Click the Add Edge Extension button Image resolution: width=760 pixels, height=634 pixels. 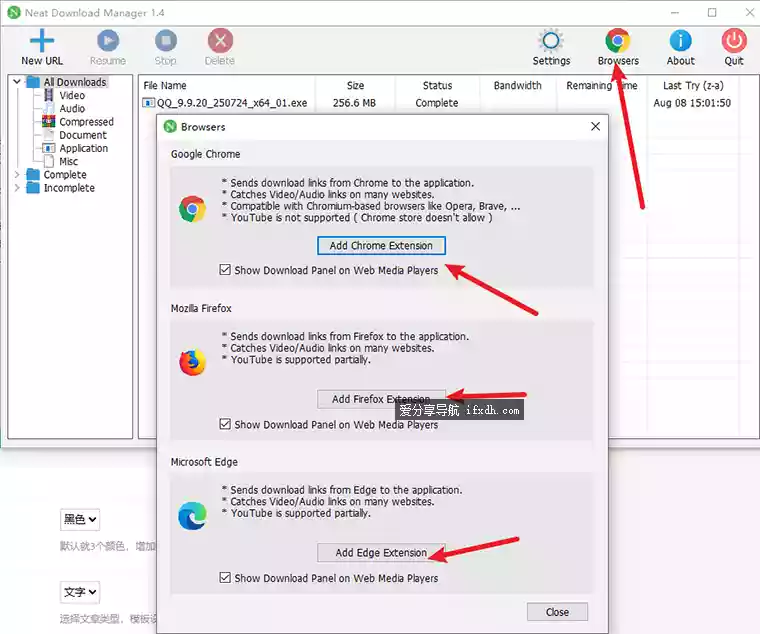point(381,552)
